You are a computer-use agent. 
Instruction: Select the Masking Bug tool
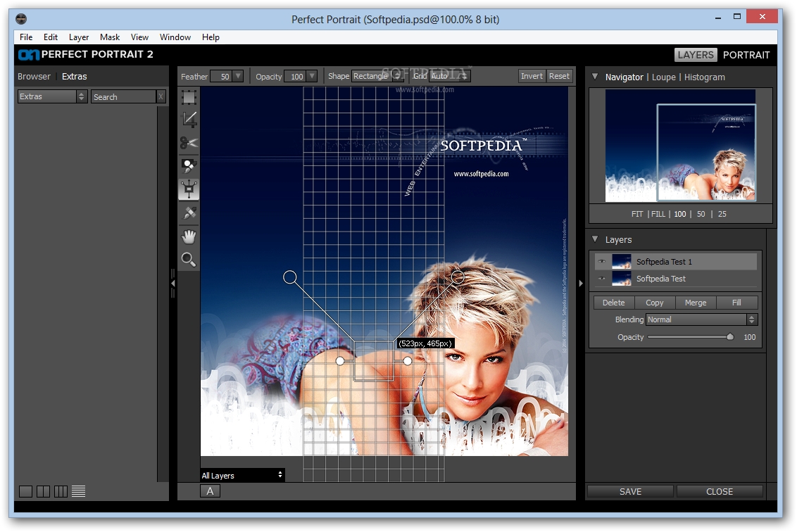(x=189, y=189)
